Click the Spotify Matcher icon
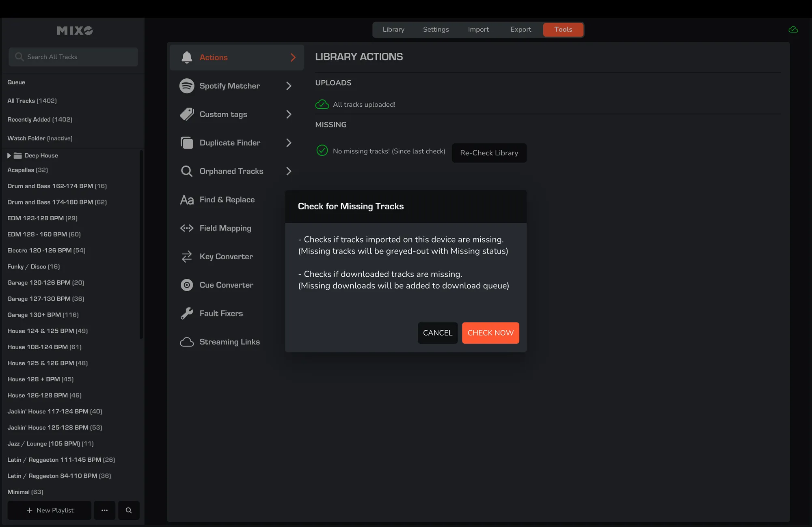Viewport: 812px width, 527px height. (187, 86)
